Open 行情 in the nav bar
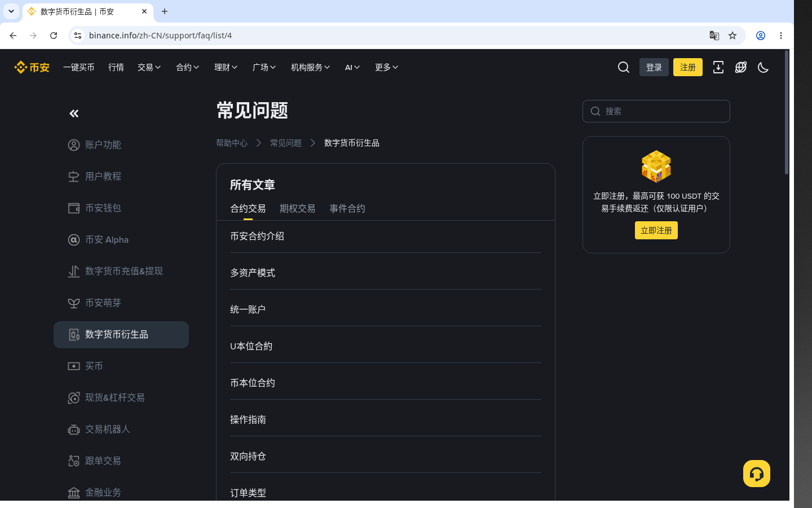The height and width of the screenshot is (508, 812). 116,68
